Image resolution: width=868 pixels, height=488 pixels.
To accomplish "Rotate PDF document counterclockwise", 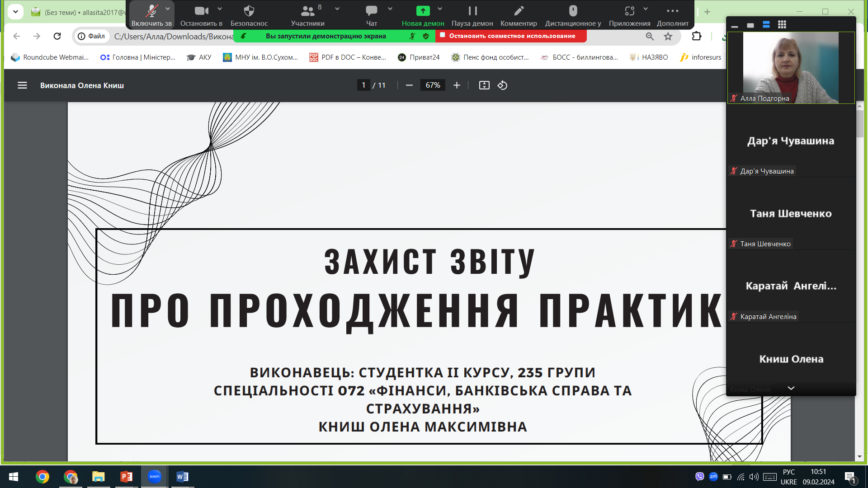I will (502, 85).
